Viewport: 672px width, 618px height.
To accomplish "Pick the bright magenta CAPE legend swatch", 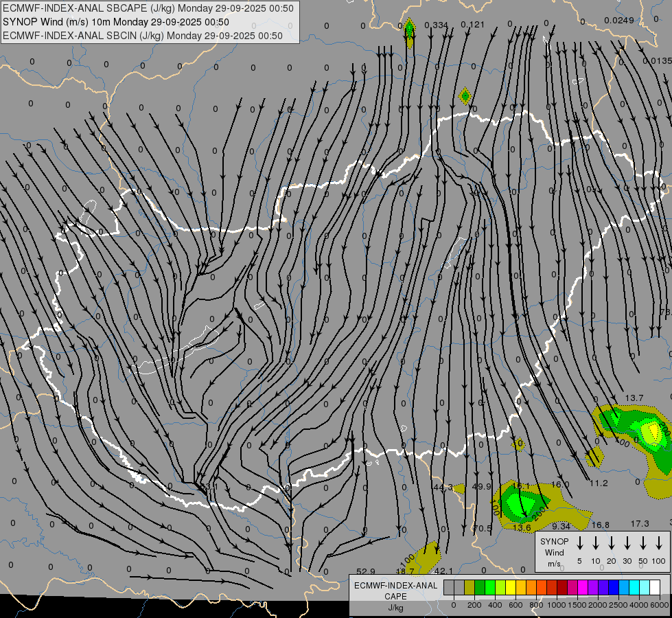I will click(x=583, y=587).
